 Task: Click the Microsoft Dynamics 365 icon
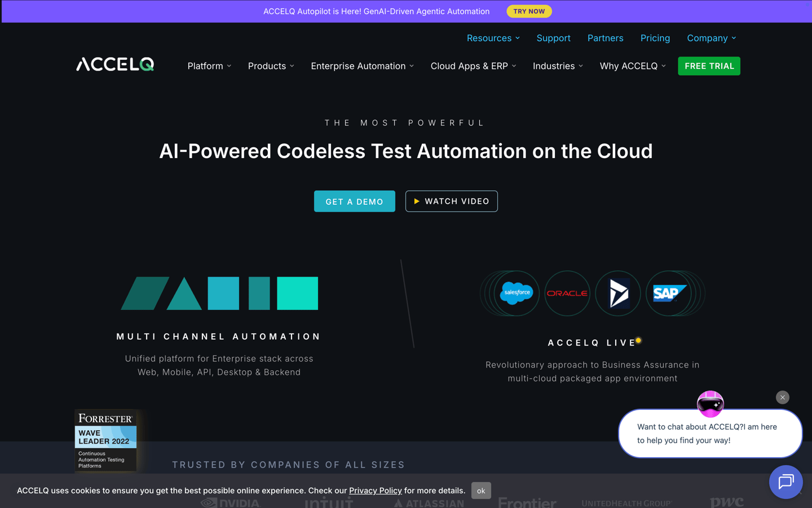coord(617,294)
